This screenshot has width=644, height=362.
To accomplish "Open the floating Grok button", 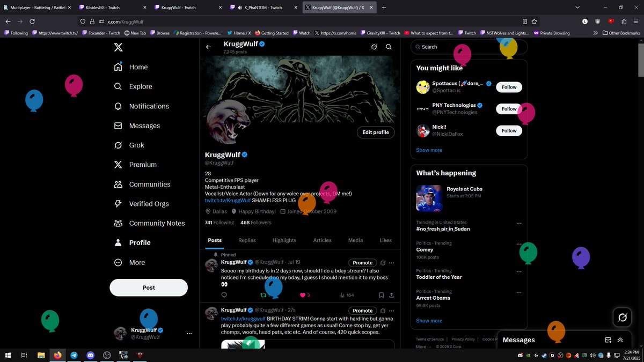I will (623, 317).
